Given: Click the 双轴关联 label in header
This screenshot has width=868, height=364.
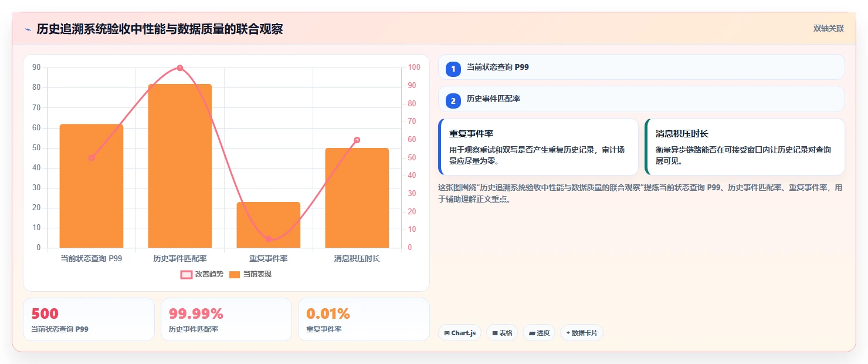Looking at the screenshot, I should pos(828,29).
